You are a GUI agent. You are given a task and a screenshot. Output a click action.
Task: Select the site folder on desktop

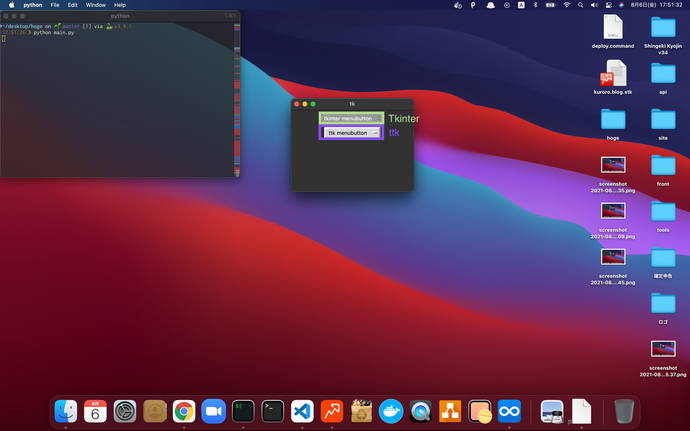coord(663,119)
